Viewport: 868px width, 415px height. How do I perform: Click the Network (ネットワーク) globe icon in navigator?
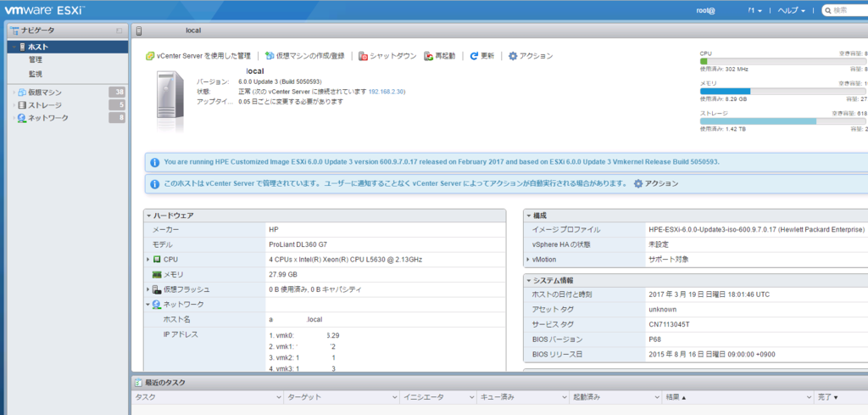click(22, 118)
